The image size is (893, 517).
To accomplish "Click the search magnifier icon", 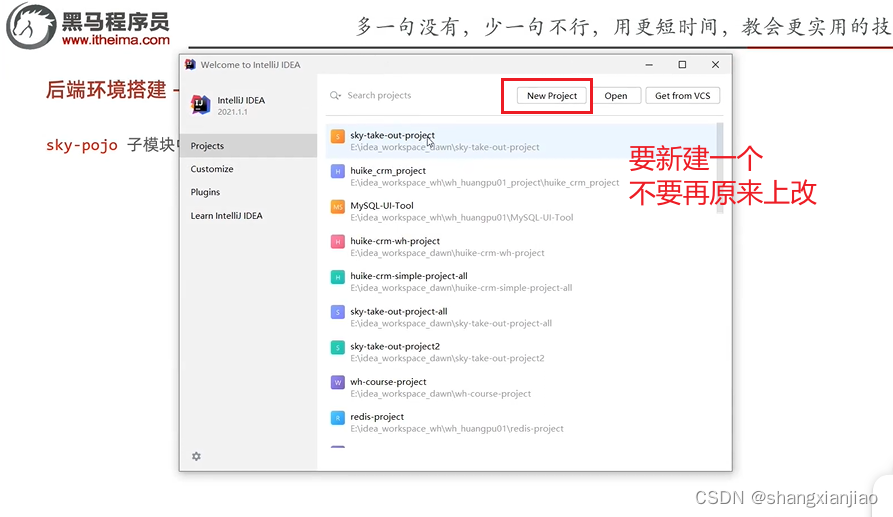I will (x=335, y=95).
